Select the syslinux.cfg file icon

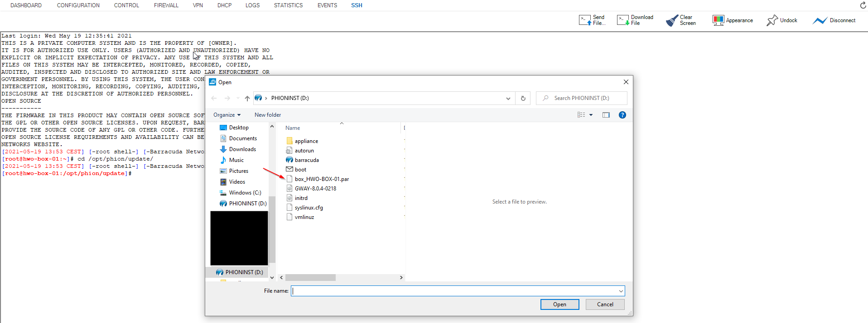coord(289,208)
